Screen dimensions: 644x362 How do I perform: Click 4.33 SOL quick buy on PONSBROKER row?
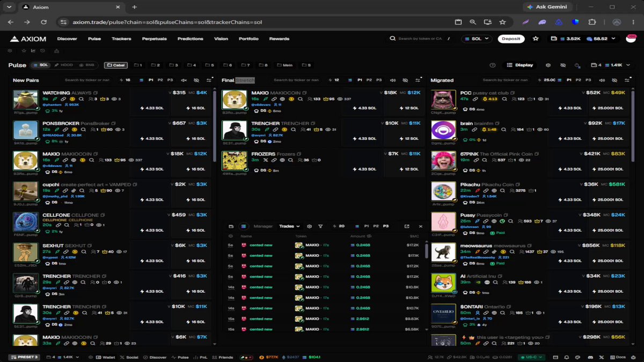pos(152,138)
